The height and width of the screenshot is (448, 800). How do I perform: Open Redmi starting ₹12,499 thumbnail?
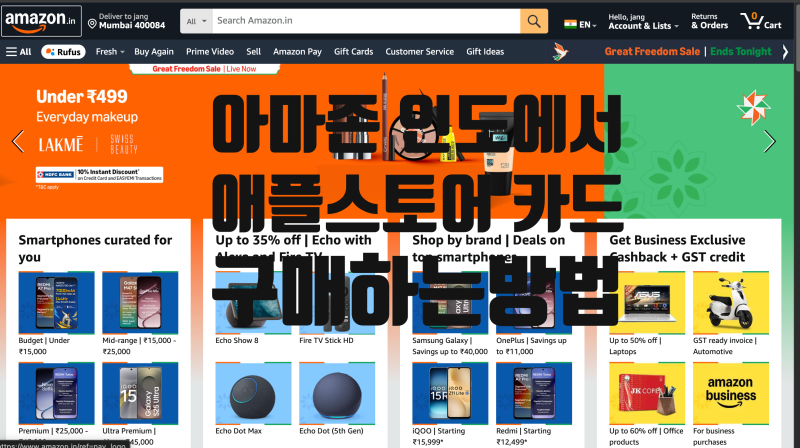[534, 393]
